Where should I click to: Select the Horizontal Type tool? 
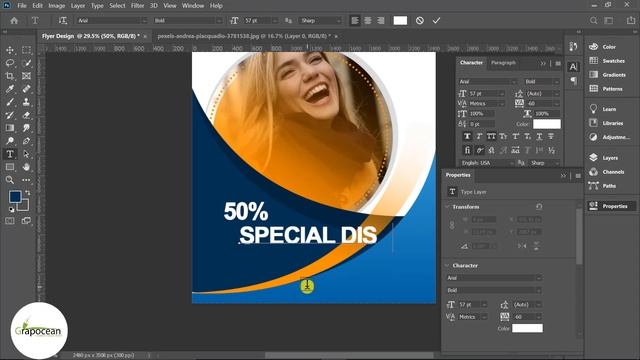tap(10, 154)
